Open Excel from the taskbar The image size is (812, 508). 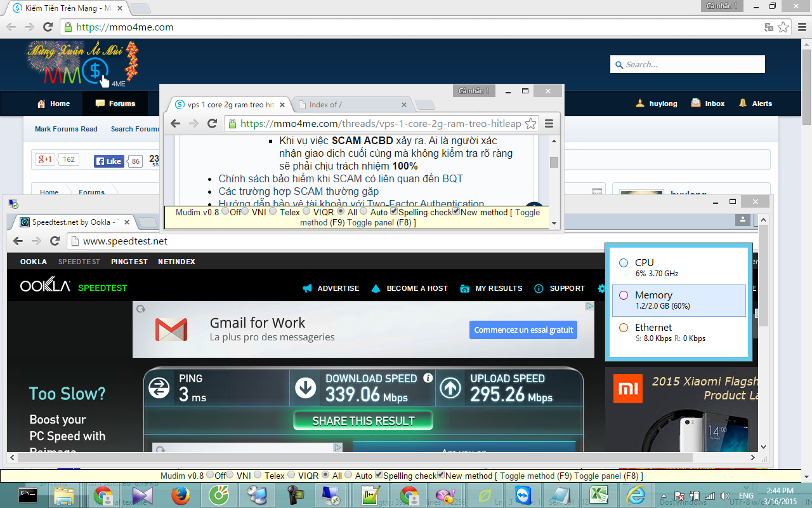coord(598,495)
